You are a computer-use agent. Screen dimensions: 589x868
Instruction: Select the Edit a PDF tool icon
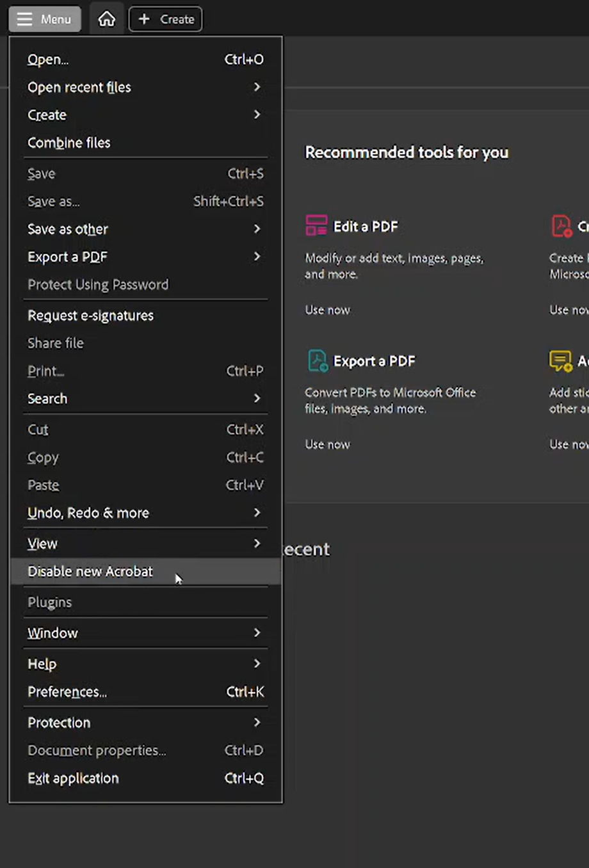pyautogui.click(x=316, y=225)
